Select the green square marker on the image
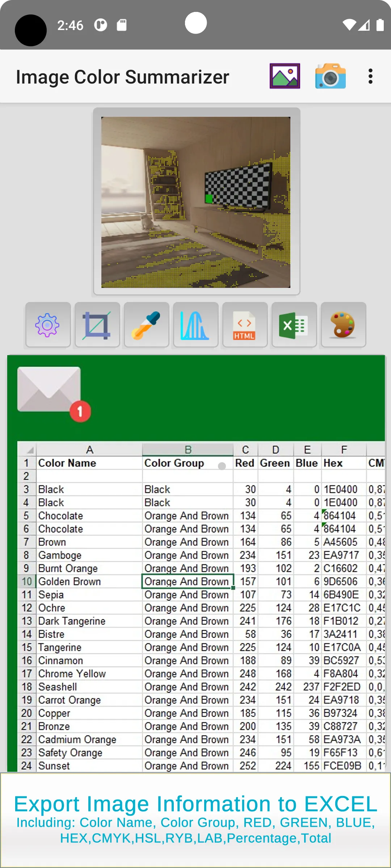 point(209,199)
